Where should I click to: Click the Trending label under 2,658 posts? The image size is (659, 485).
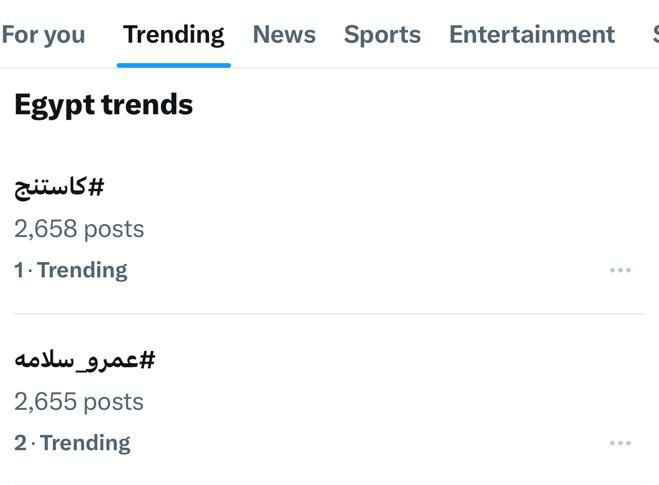[x=82, y=270]
